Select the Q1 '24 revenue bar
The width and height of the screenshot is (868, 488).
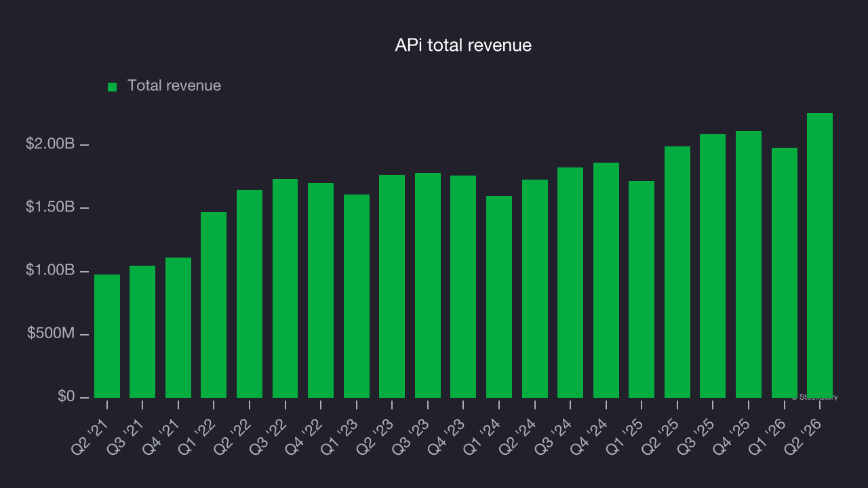click(x=499, y=297)
